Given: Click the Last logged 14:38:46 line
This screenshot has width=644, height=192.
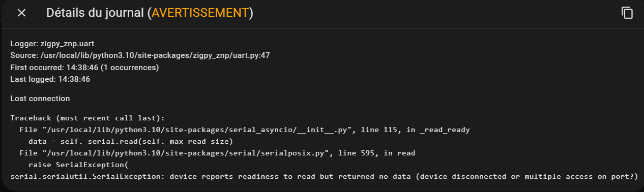Looking at the screenshot, I should (x=50, y=79).
